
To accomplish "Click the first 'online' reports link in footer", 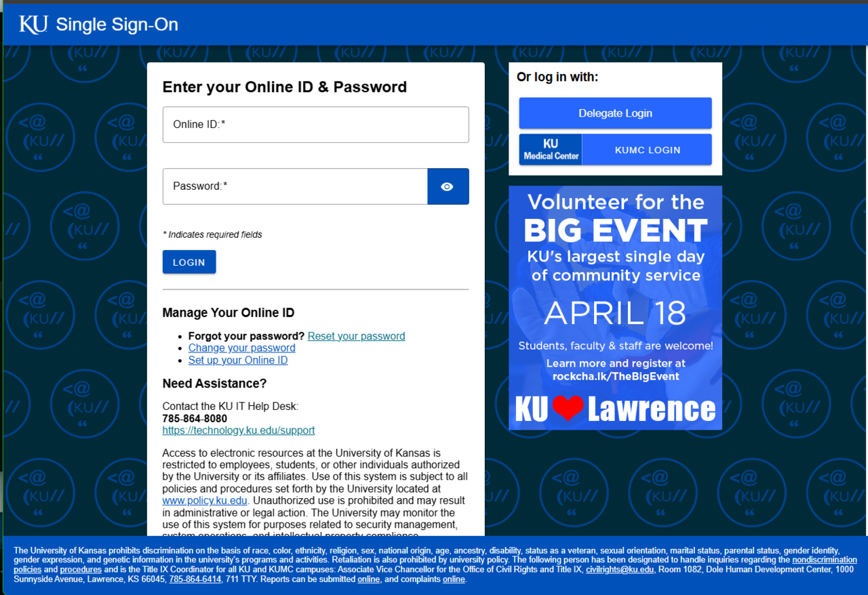I will pyautogui.click(x=368, y=579).
